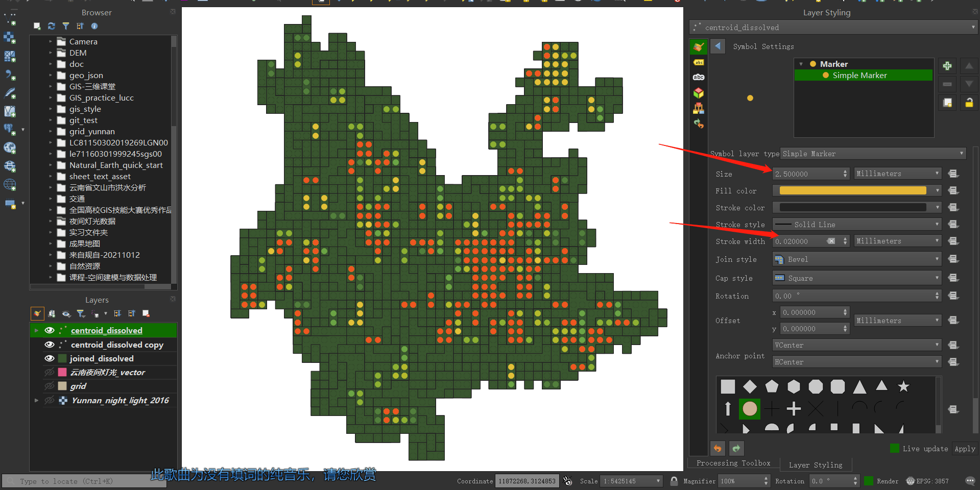Open Symbol layer type dropdown
The height and width of the screenshot is (490, 980).
click(873, 154)
